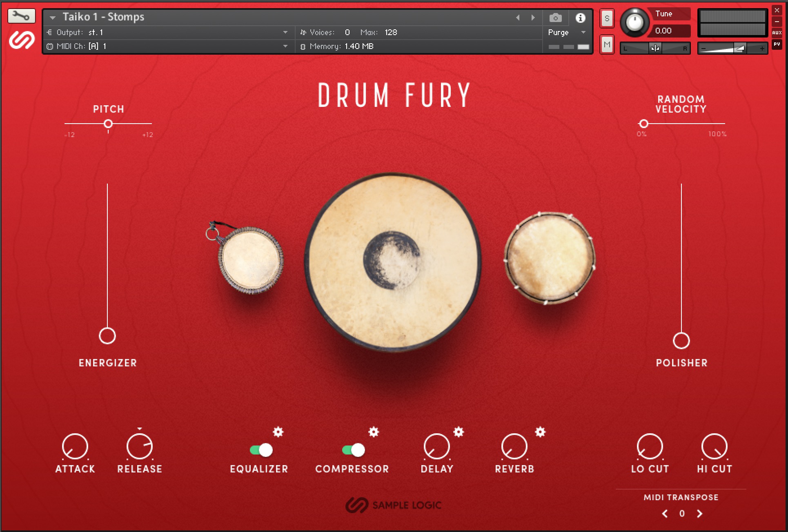Viewport: 788px width, 532px height.
Task: Open the Purge menu dropdown arrow
Action: [x=583, y=32]
